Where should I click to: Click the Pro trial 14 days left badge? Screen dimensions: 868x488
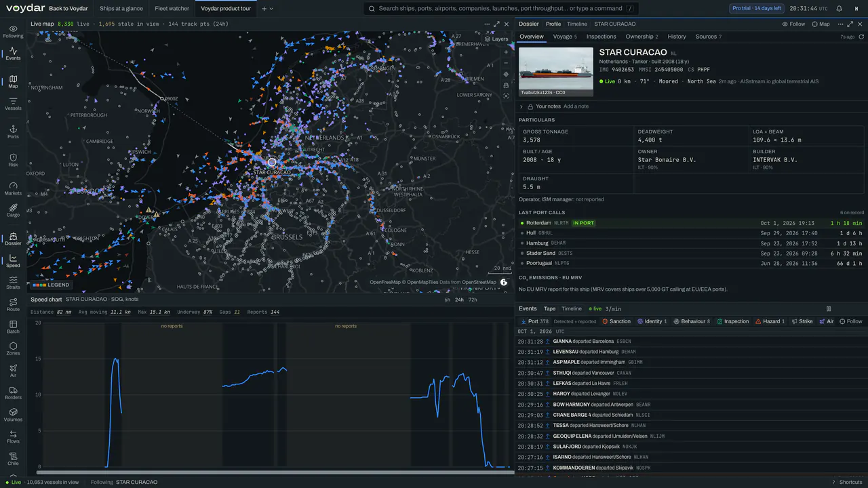757,9
